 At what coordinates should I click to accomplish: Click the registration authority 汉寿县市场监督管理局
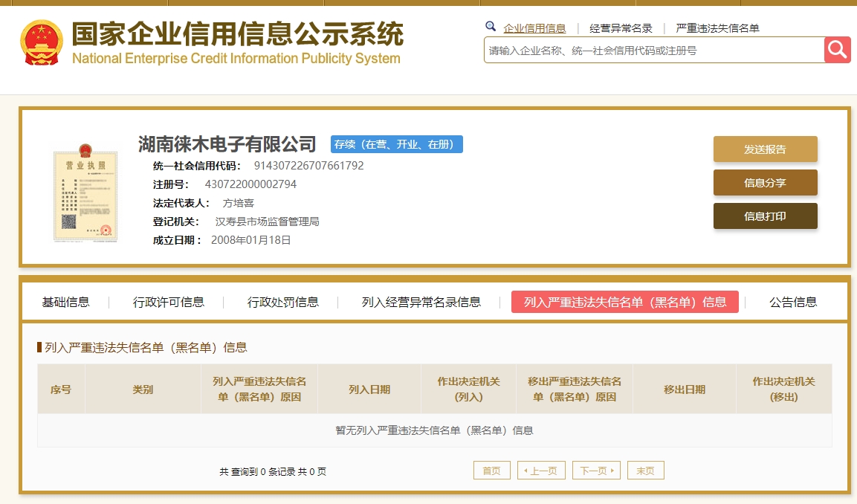click(x=268, y=222)
